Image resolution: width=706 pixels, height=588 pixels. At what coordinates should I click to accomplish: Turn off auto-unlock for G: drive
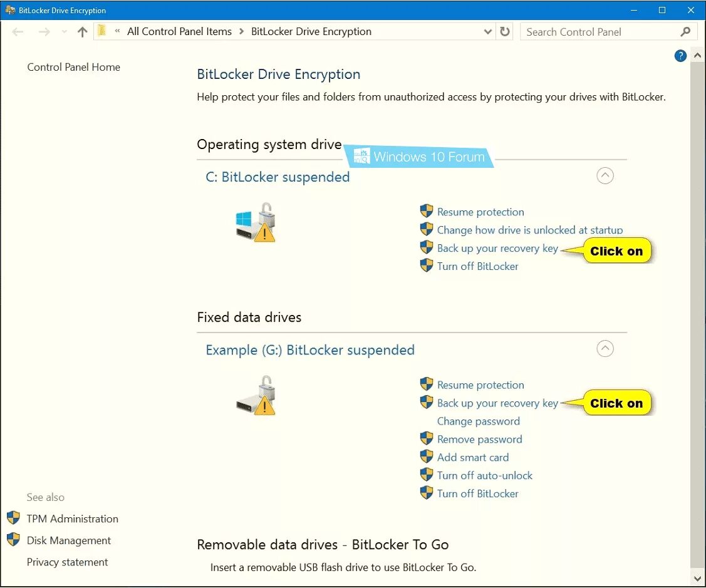[x=484, y=475]
